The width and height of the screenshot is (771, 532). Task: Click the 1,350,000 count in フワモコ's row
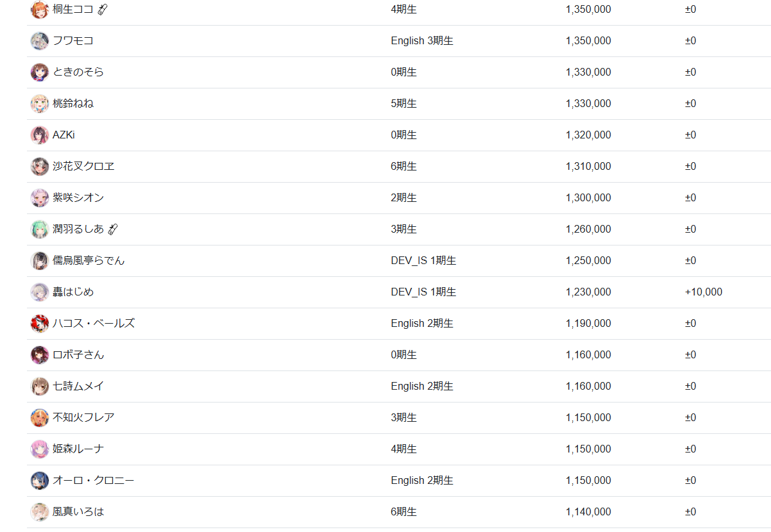pyautogui.click(x=588, y=41)
